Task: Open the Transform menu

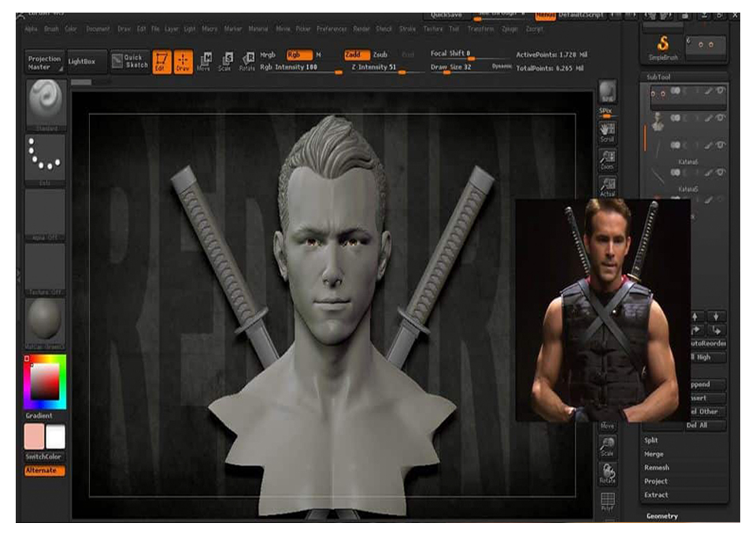Action: (480, 29)
